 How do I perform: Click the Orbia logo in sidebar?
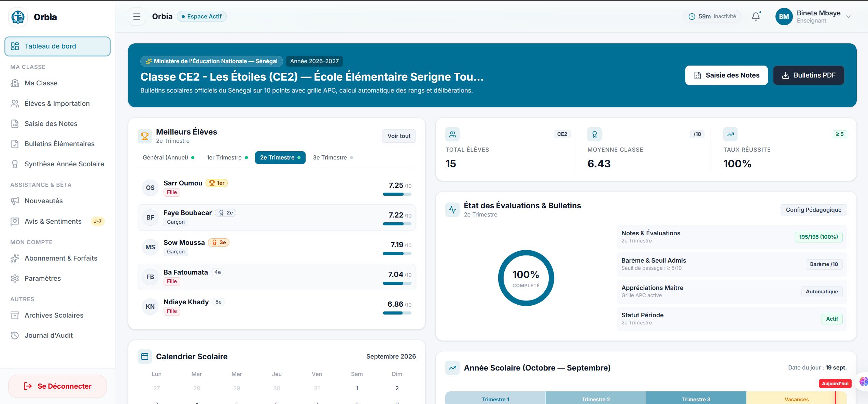coord(18,17)
